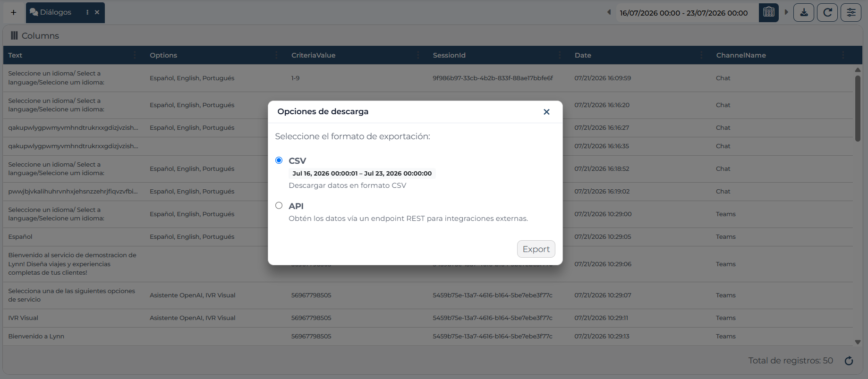Screen dimensions: 868x379
Task: Click date 07/21/2026 16:09:59 cell
Action: point(603,78)
